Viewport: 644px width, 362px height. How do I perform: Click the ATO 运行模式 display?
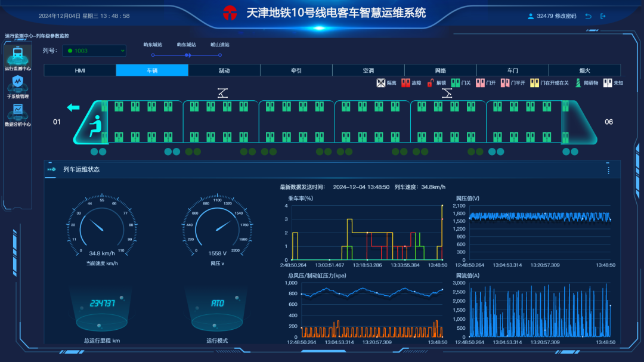coord(217,303)
